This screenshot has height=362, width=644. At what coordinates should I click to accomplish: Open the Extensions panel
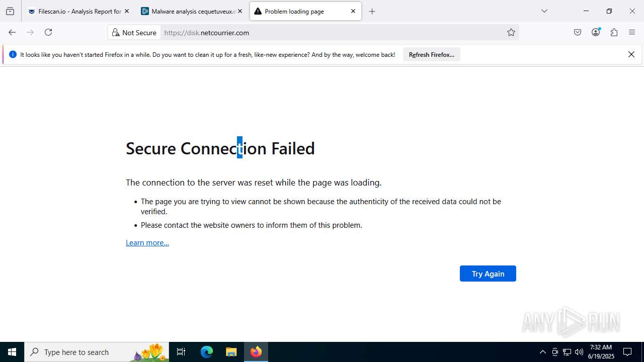tap(614, 32)
